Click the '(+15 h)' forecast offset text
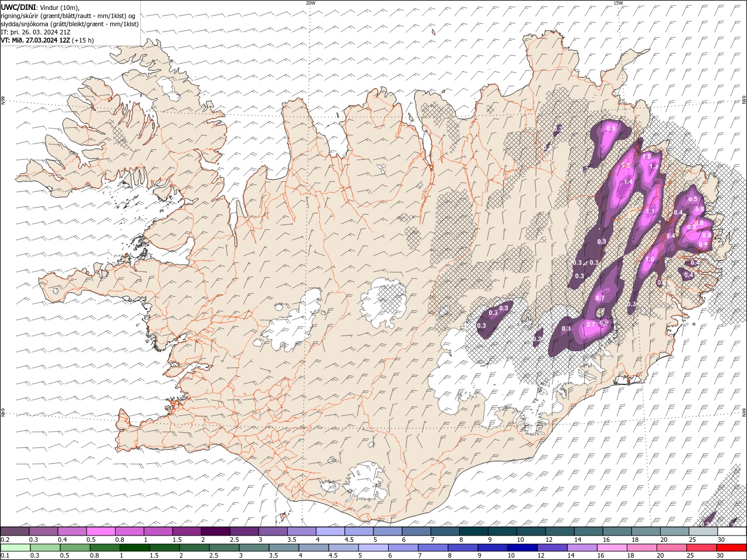The image size is (747, 560). click(x=83, y=40)
